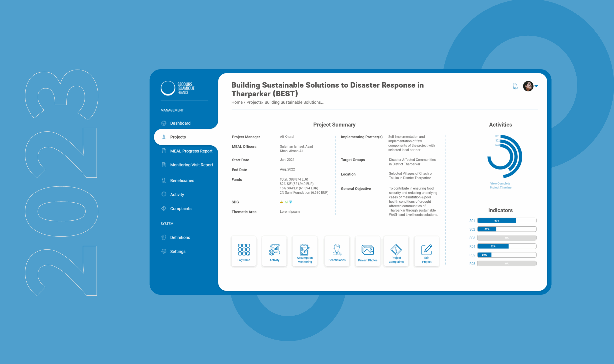Open Assumption Monitoring clipboard card

pyautogui.click(x=304, y=251)
